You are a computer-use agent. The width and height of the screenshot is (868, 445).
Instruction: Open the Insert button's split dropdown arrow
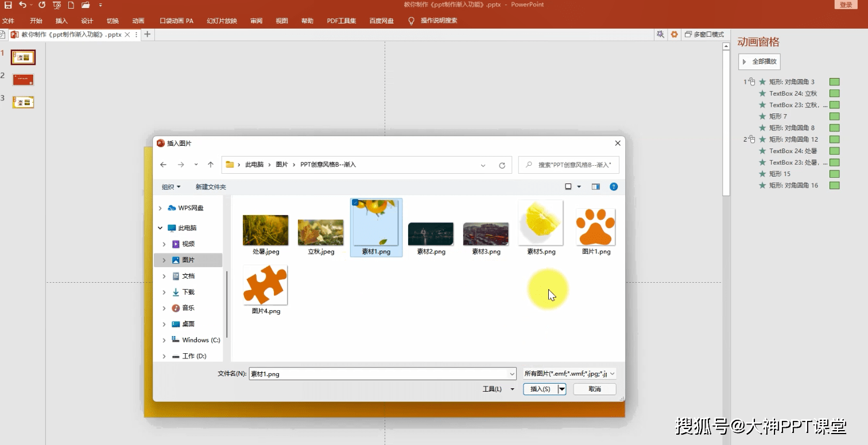(562, 389)
